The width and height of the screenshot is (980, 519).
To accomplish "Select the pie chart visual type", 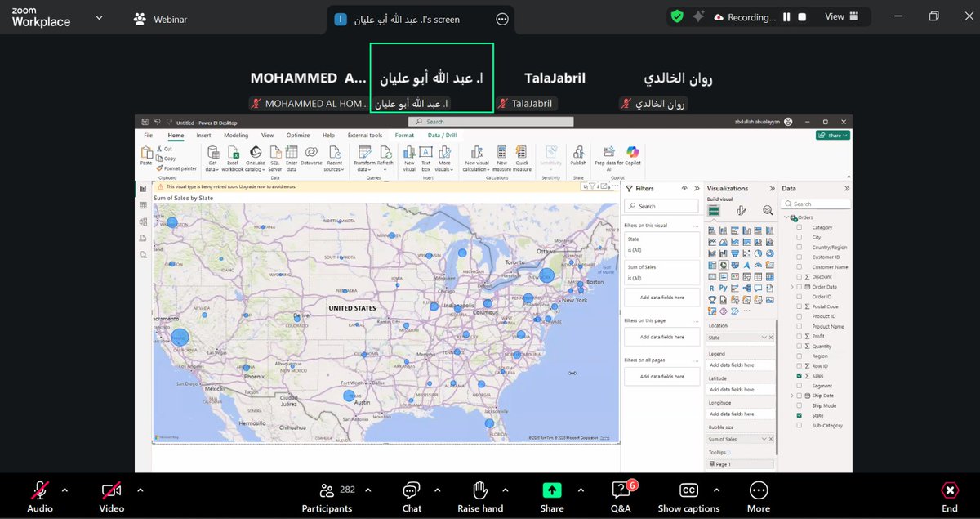I will tap(758, 253).
